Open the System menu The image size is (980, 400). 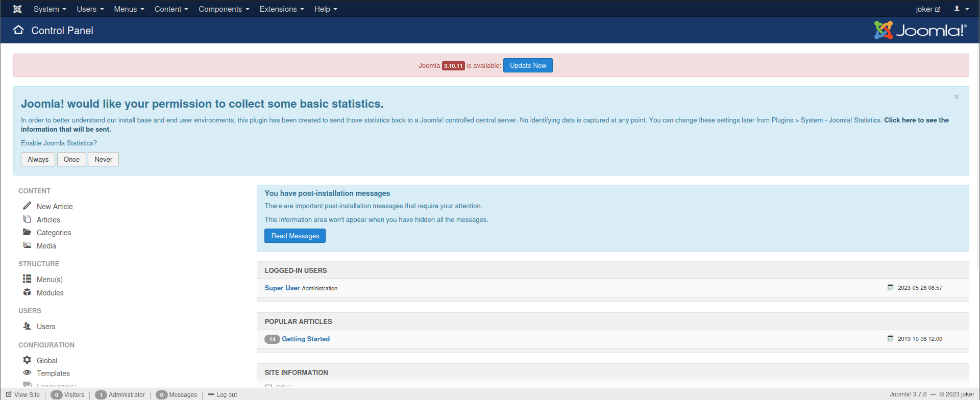click(50, 9)
